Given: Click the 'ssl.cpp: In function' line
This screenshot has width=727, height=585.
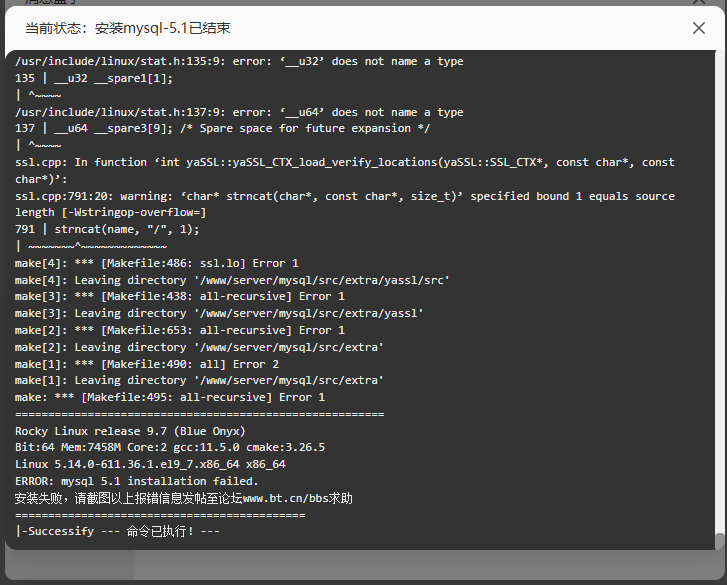Looking at the screenshot, I should pyautogui.click(x=344, y=162).
